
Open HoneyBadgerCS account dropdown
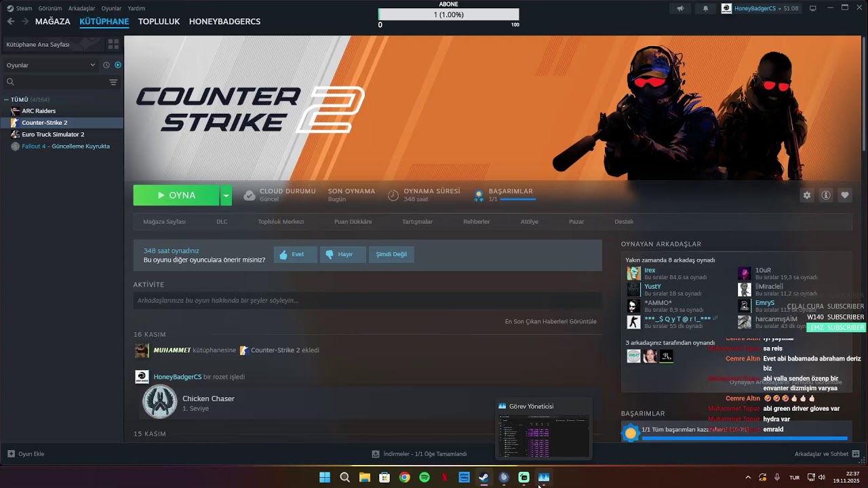pyautogui.click(x=760, y=8)
